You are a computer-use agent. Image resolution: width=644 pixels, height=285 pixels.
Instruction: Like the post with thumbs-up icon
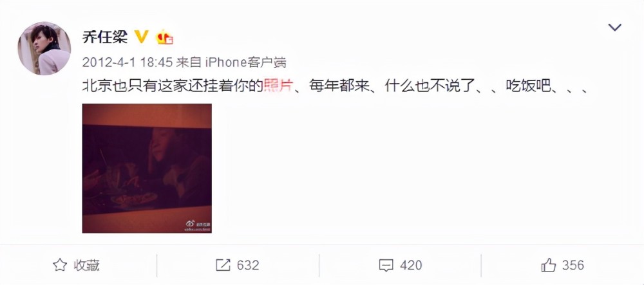click(x=548, y=265)
